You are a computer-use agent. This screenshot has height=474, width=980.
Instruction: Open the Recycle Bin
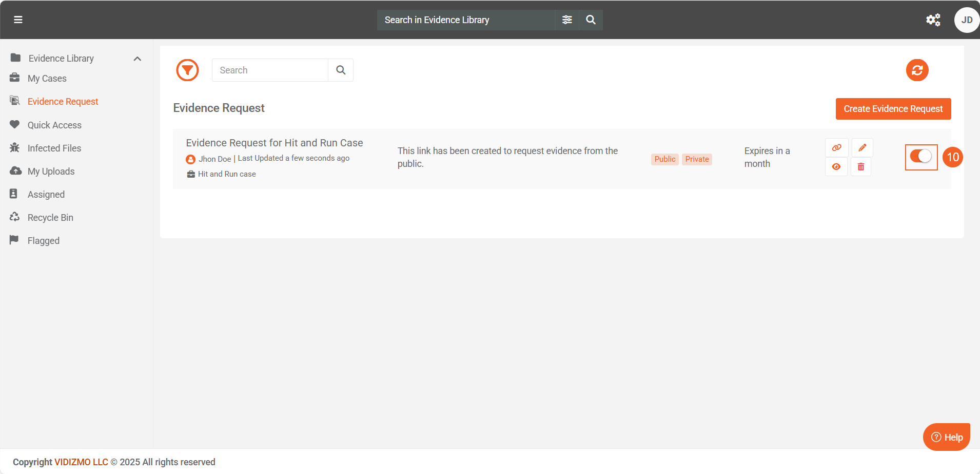(50, 218)
